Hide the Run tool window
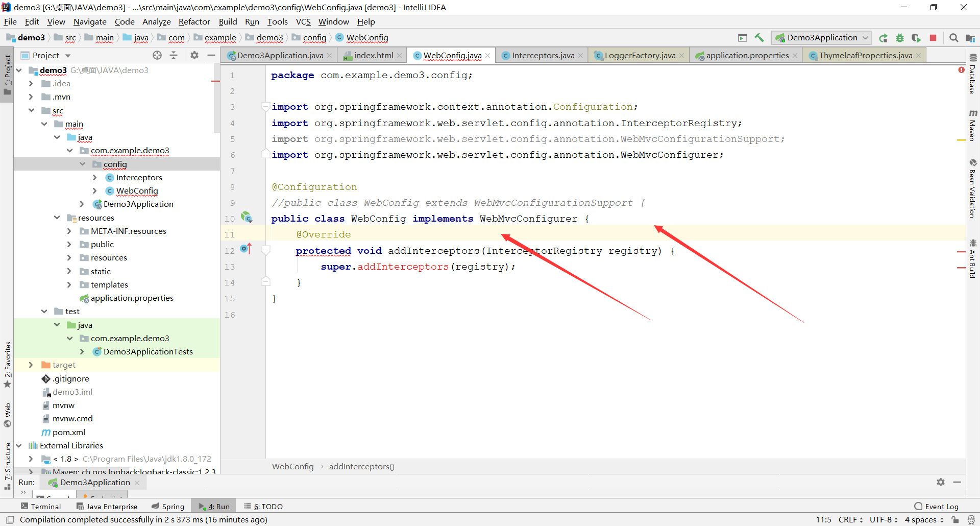This screenshot has height=526, width=980. (x=957, y=482)
